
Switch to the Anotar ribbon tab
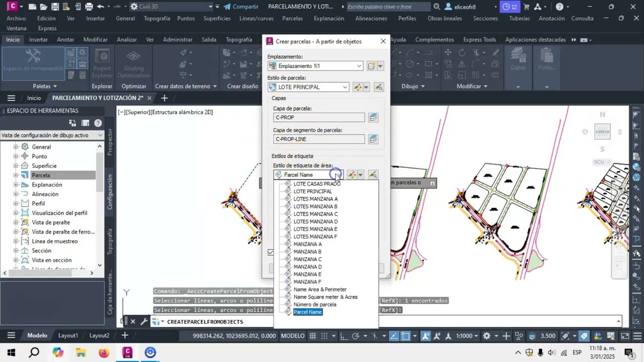65,40
